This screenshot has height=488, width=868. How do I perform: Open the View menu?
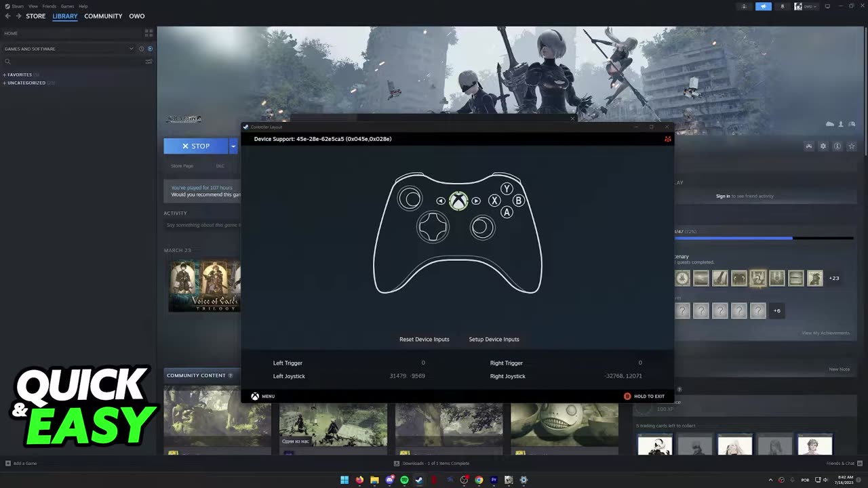point(33,6)
